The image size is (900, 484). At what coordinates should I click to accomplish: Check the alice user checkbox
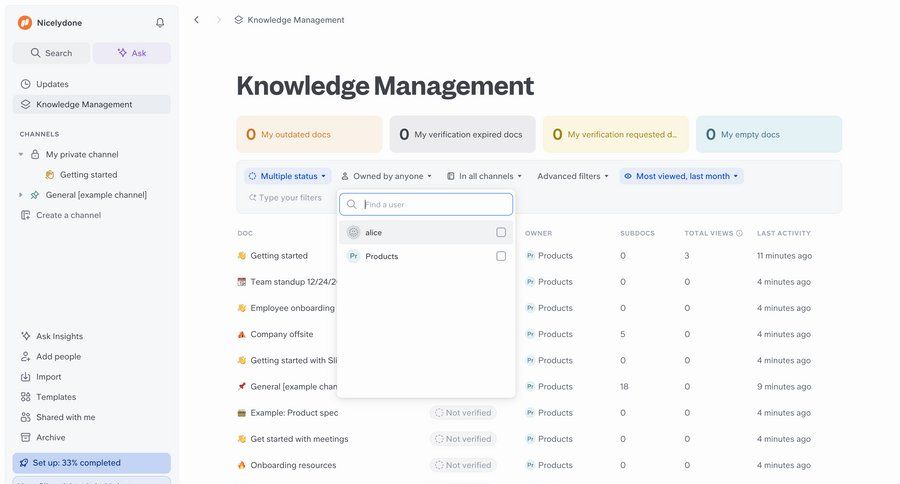(x=501, y=232)
